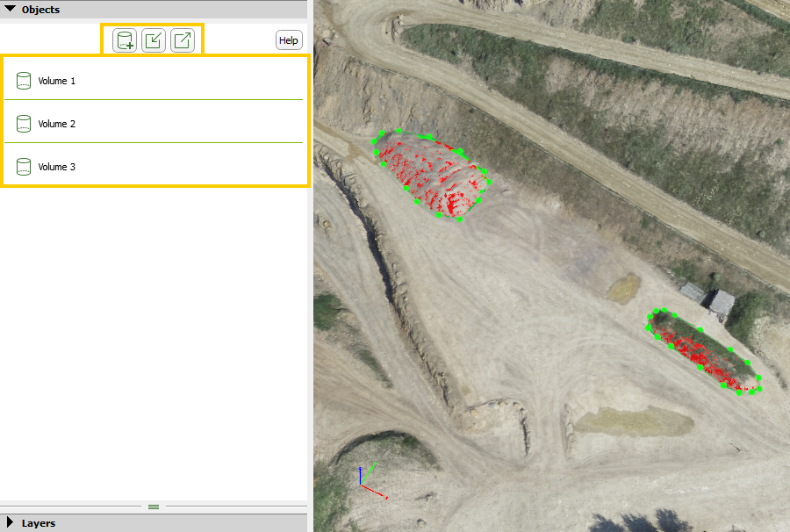Click the lower-right measured stockpile on the map
This screenshot has width=790, height=532.
702,351
